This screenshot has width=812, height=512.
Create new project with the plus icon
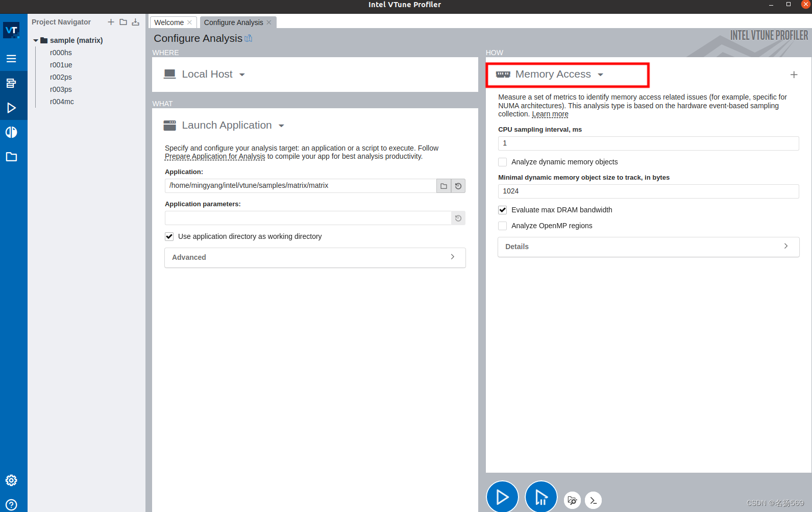click(x=111, y=22)
